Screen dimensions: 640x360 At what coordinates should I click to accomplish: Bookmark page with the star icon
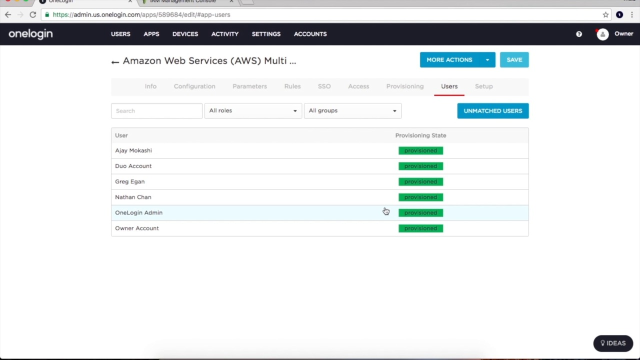click(606, 15)
